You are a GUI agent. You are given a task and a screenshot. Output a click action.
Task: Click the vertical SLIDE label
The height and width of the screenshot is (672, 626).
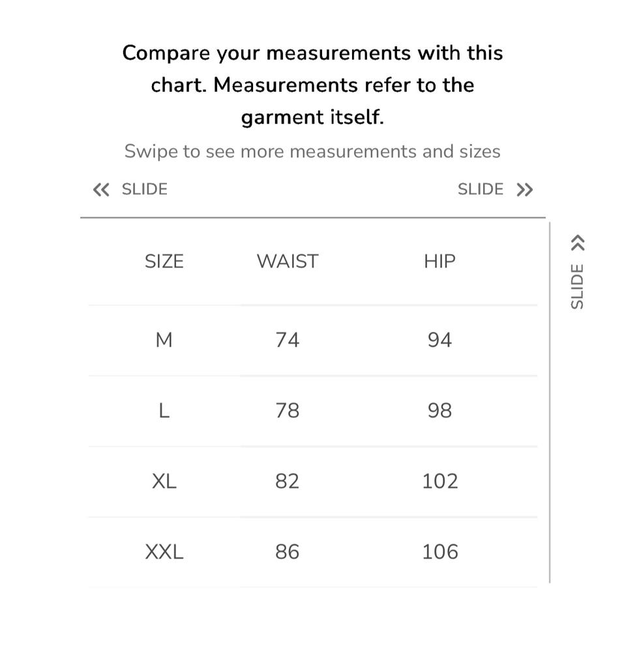coord(578,286)
